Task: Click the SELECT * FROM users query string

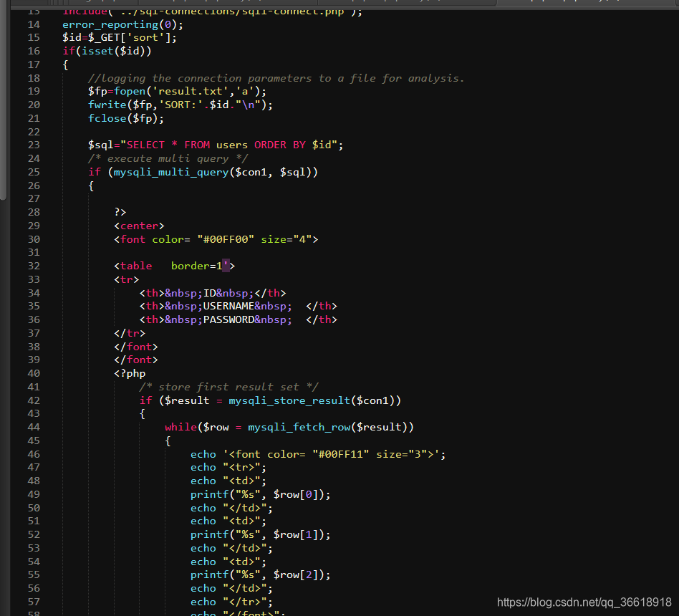Action: pos(228,145)
